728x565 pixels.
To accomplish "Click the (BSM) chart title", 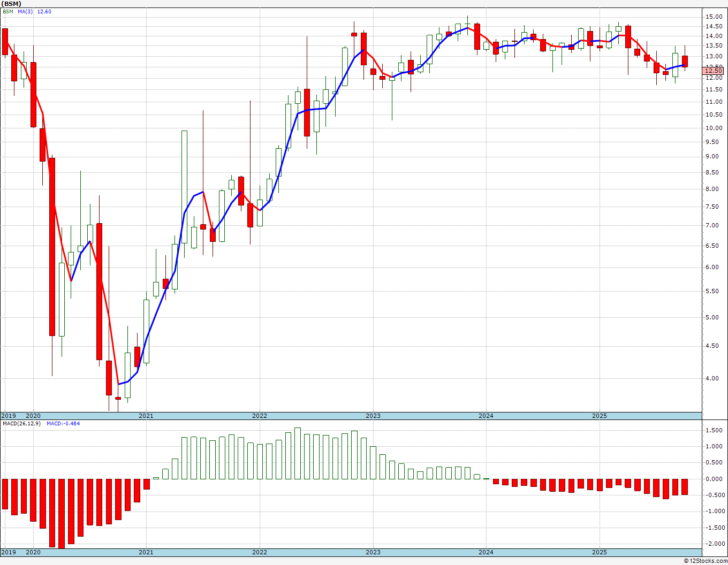I will pos(11,4).
